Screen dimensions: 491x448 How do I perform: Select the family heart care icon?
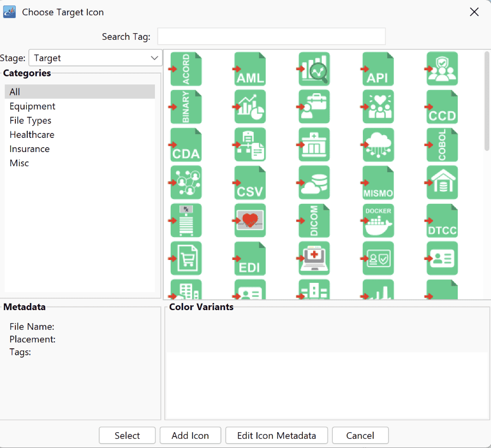pos(378,107)
